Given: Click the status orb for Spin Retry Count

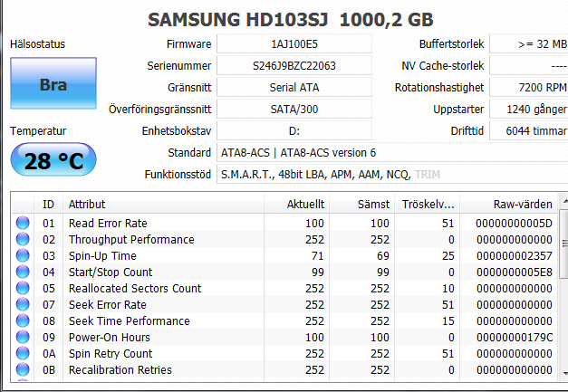Looking at the screenshot, I should pyautogui.click(x=23, y=353).
